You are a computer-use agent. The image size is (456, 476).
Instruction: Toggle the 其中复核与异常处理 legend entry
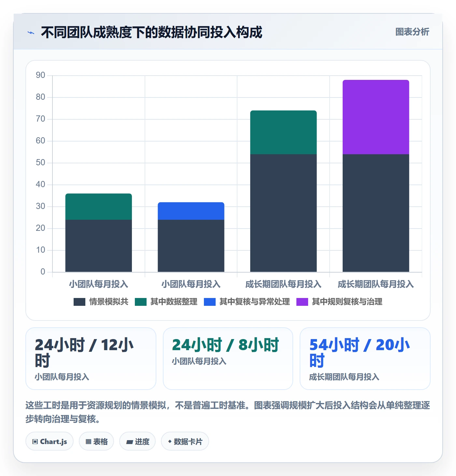[x=247, y=302]
